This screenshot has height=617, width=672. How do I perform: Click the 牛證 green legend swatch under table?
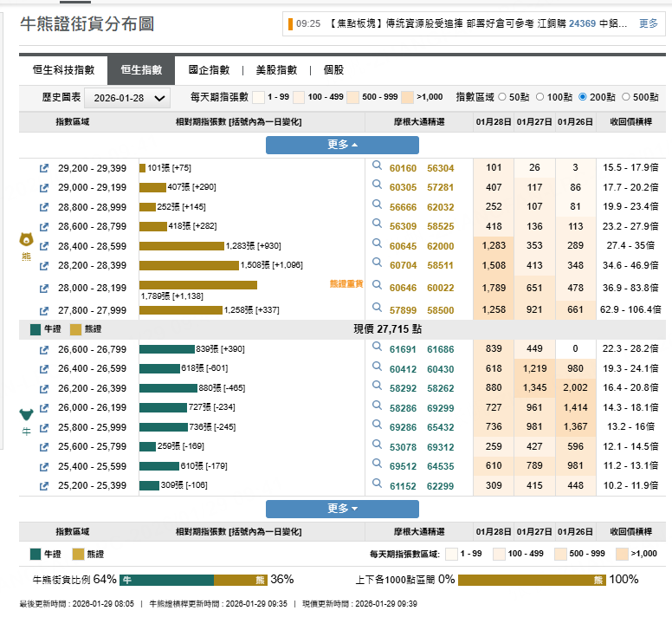(36, 555)
